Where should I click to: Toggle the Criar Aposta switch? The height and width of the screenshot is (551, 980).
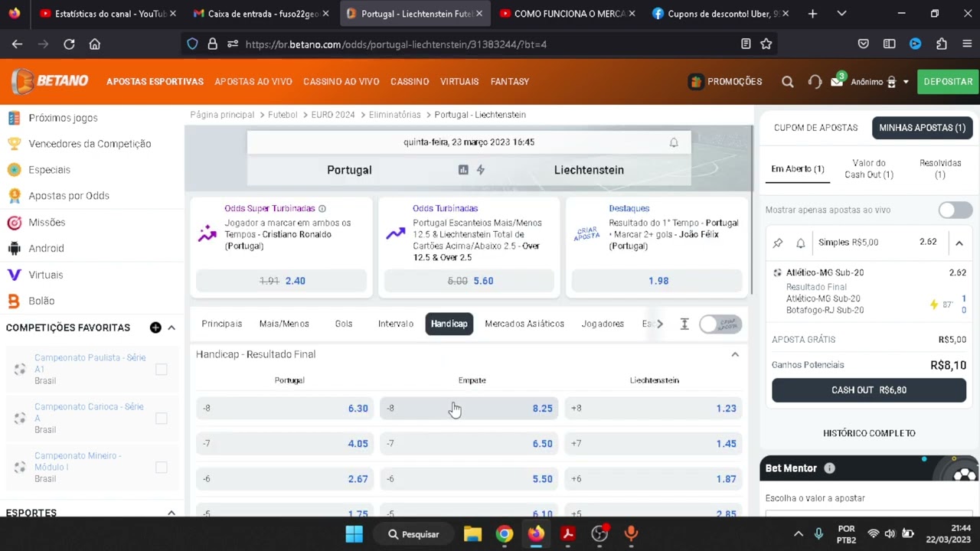(720, 324)
